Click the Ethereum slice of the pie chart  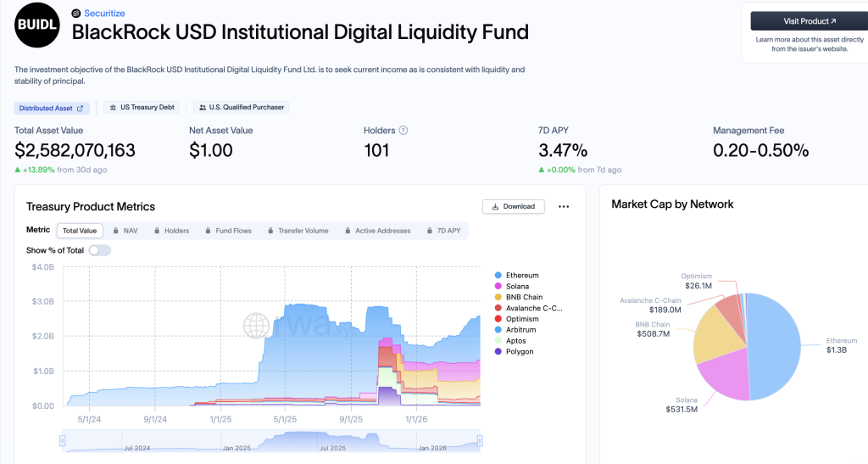click(775, 346)
